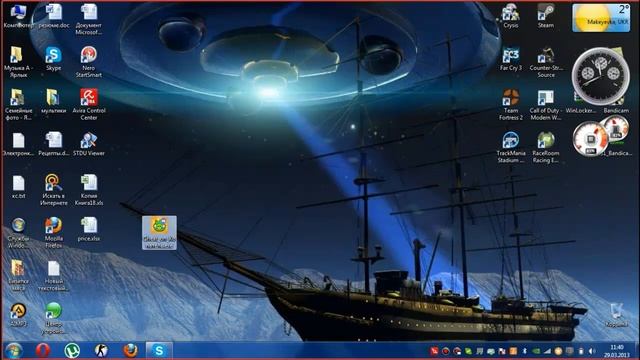
Task: Launch Mozilla Firefox desktop shortcut
Action: point(53,233)
